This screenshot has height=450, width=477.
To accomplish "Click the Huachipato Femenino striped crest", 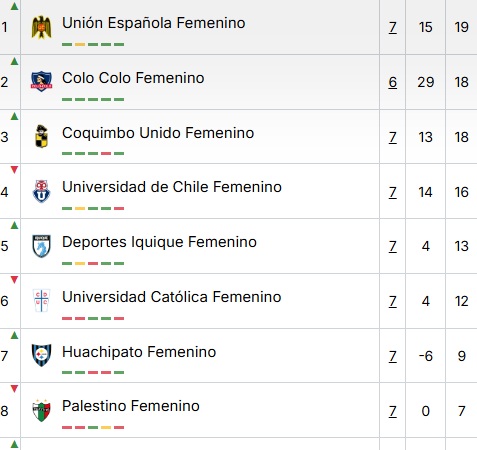I will tap(41, 355).
